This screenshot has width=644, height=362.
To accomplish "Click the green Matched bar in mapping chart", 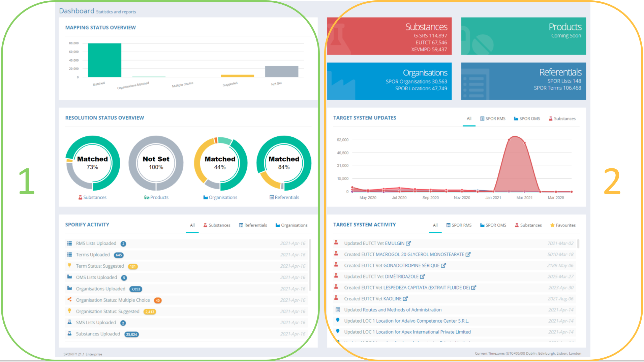I will click(x=104, y=60).
